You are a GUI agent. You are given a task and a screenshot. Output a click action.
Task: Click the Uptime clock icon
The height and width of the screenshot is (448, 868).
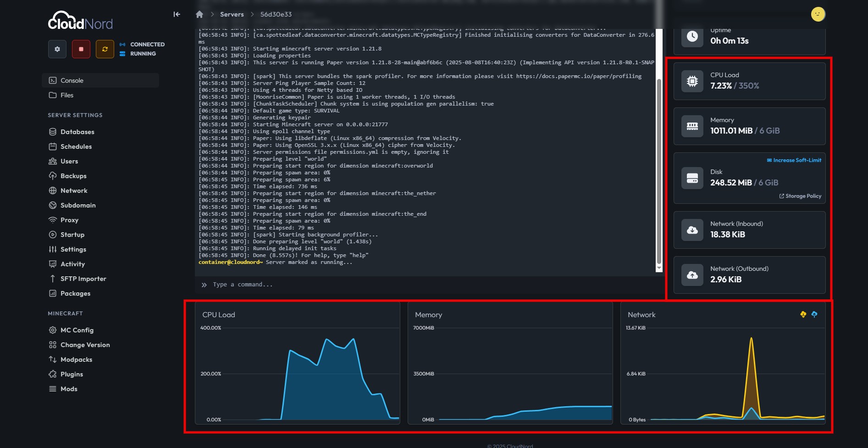pyautogui.click(x=692, y=36)
